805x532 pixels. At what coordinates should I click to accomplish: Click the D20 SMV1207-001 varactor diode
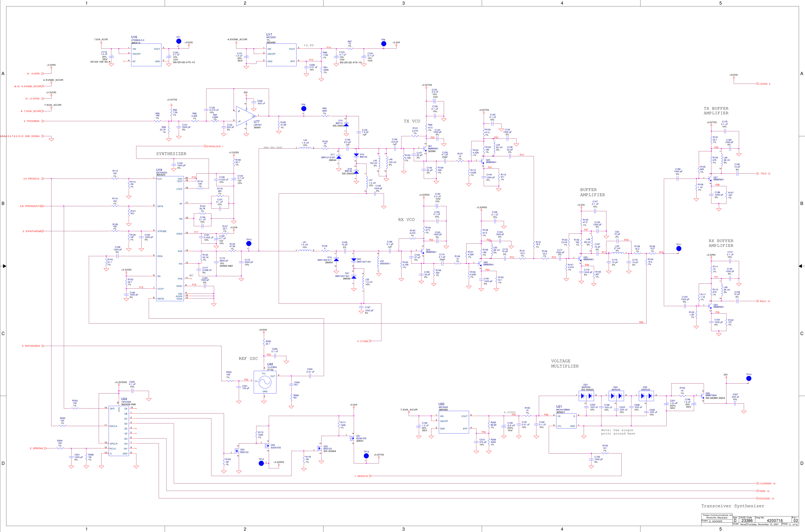tap(354, 260)
